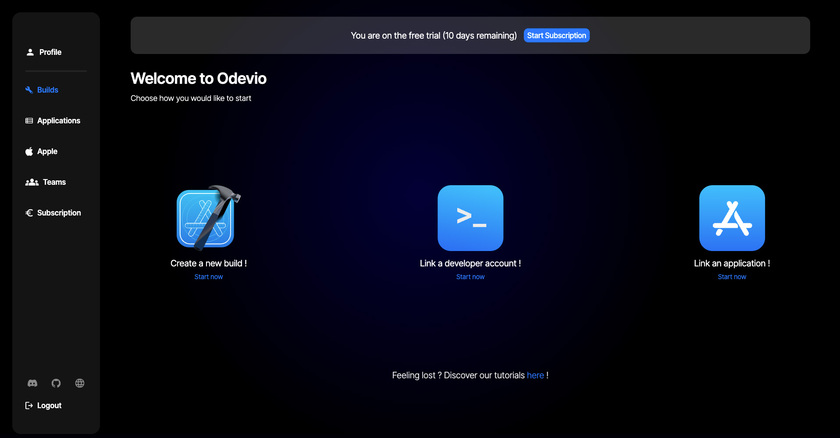The width and height of the screenshot is (840, 438).
Task: Open the Discord icon in sidebar footer
Action: pyautogui.click(x=32, y=383)
